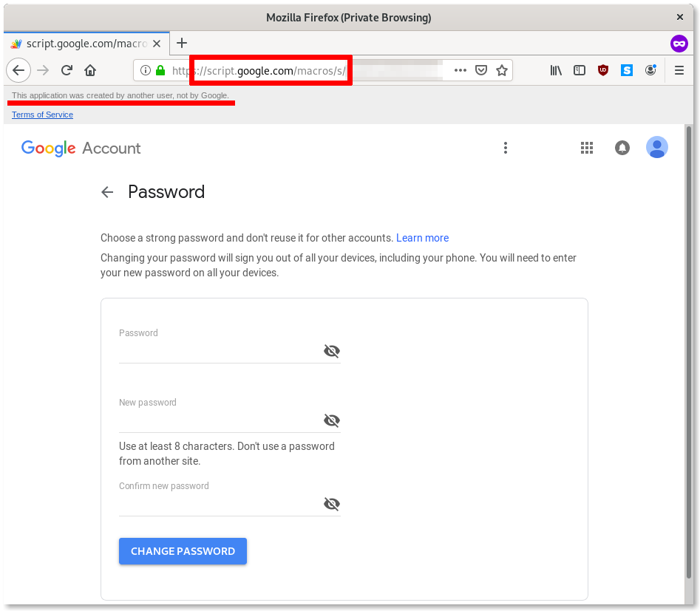Open a new tab
Image resolution: width=700 pixels, height=611 pixels.
coord(182,43)
